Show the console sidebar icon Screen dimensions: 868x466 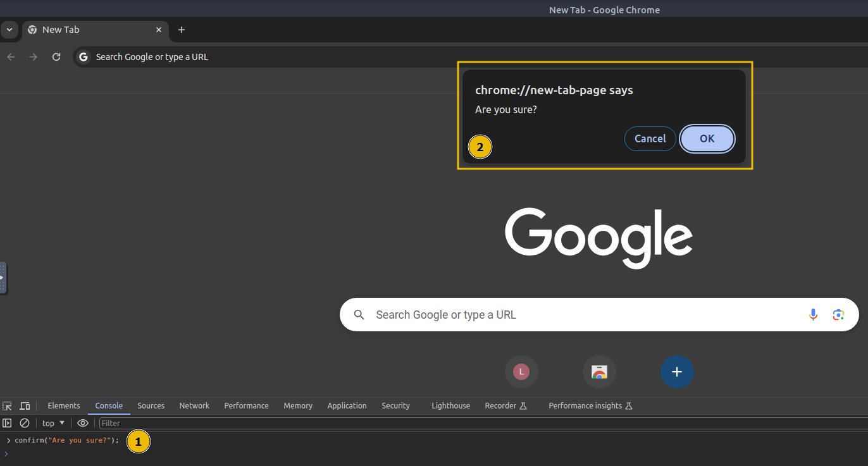7,423
